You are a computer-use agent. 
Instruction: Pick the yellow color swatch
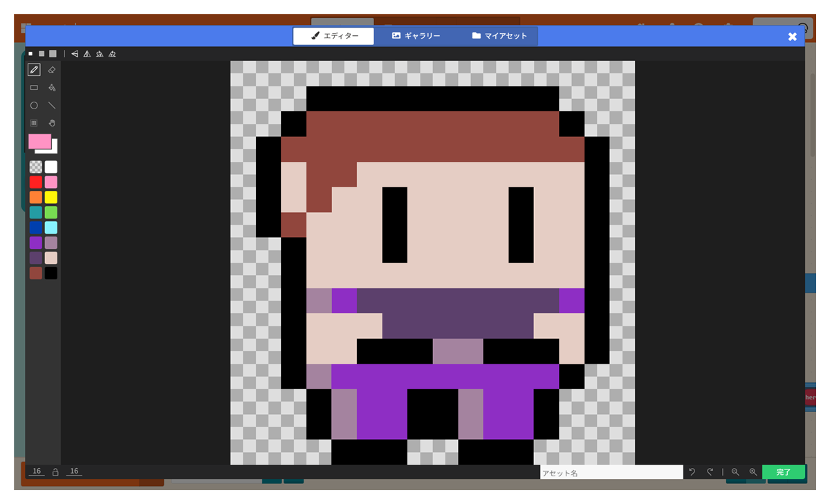tap(51, 197)
